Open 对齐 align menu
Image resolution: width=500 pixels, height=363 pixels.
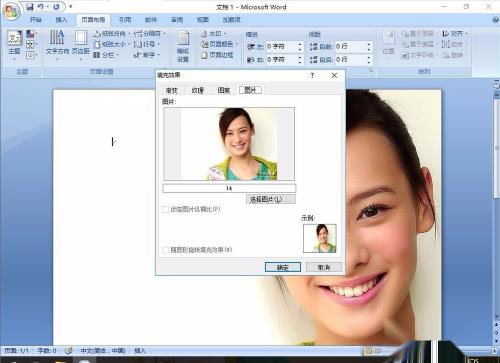click(455, 34)
